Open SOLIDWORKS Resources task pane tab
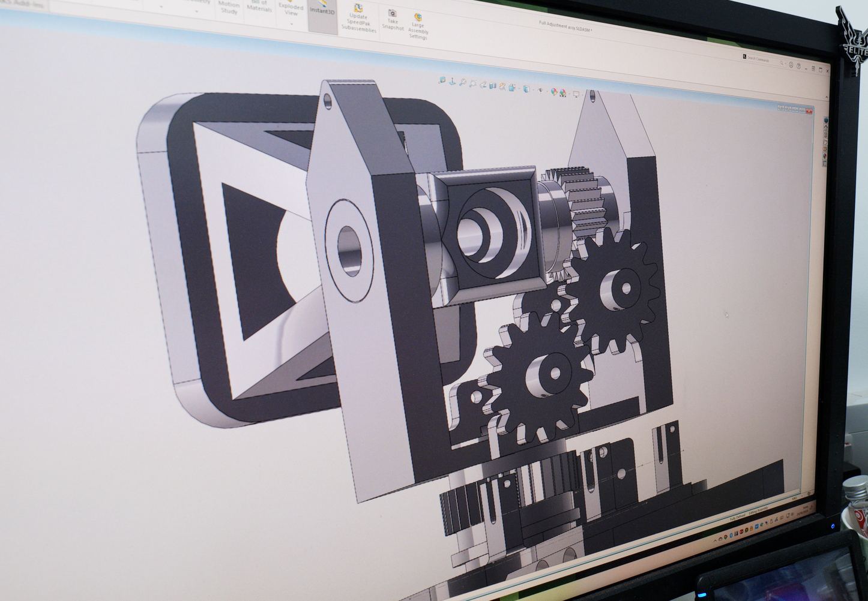This screenshot has width=868, height=601. [825, 128]
